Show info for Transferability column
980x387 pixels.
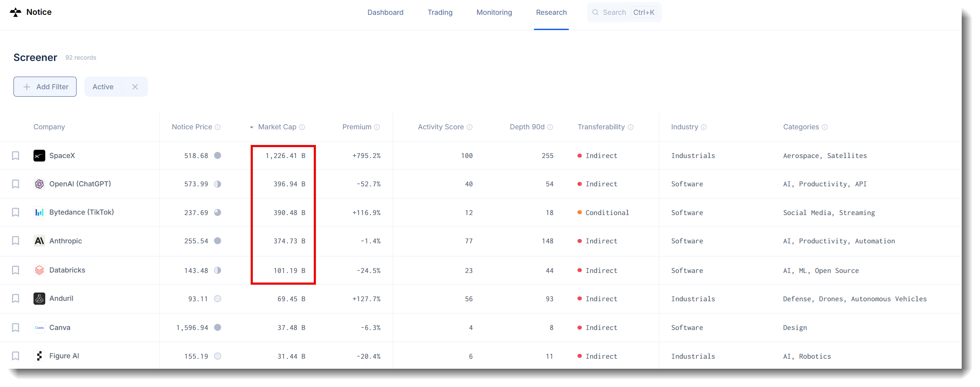631,127
